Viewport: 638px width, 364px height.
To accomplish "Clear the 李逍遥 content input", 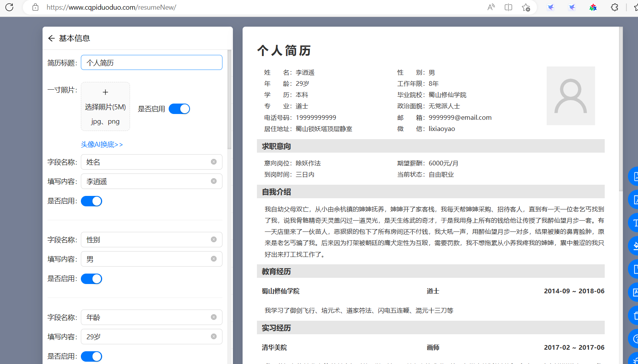I will point(214,181).
